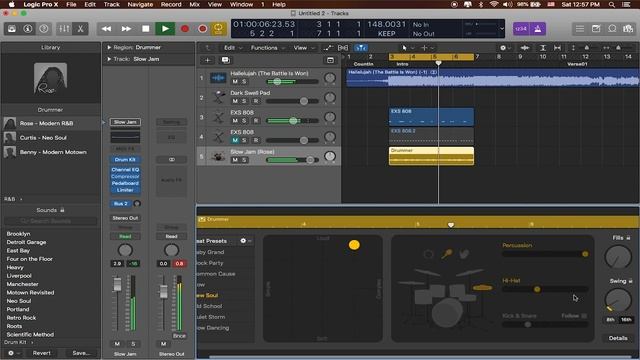Select Curtis - Neo Soul drummer
The height and width of the screenshot is (360, 640).
(x=50, y=138)
